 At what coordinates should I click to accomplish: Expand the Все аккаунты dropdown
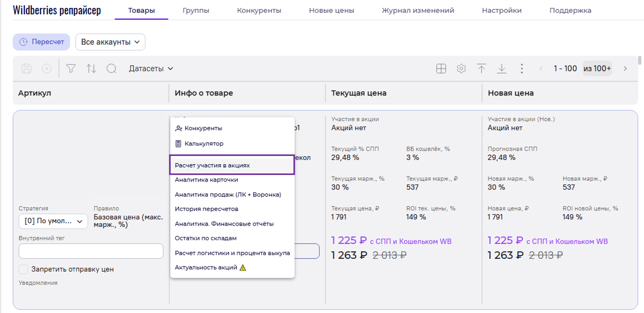click(110, 42)
